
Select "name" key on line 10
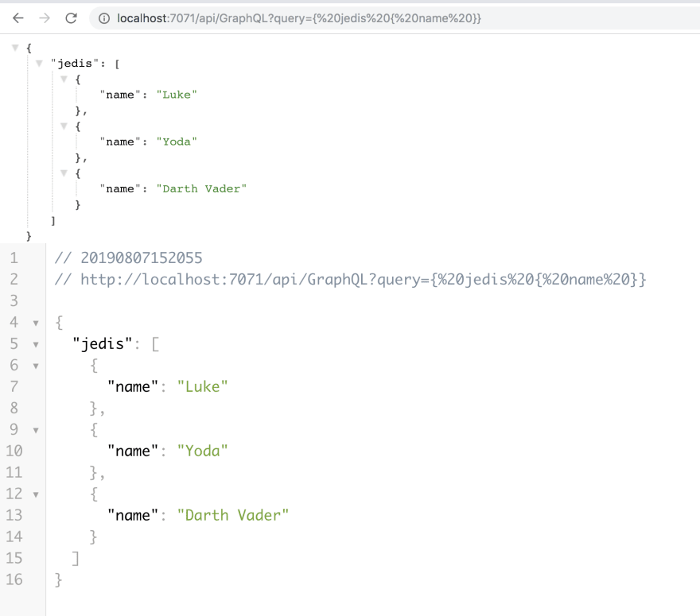[x=133, y=451]
